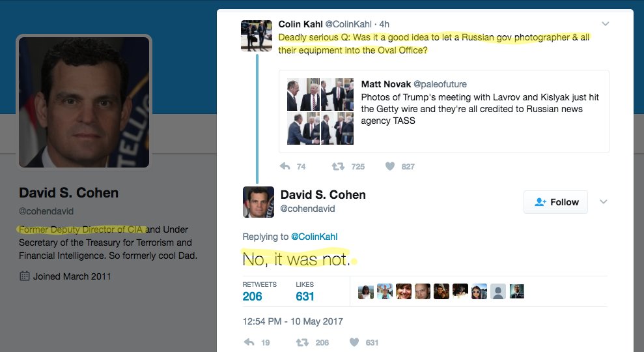Open Matt Novak @paleofuture quoted tweet
The height and width of the screenshot is (352, 644).
(x=444, y=111)
